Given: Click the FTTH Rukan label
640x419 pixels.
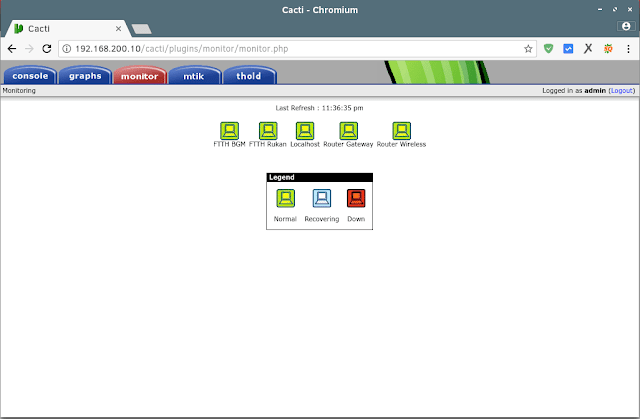Looking at the screenshot, I should pos(268,144).
